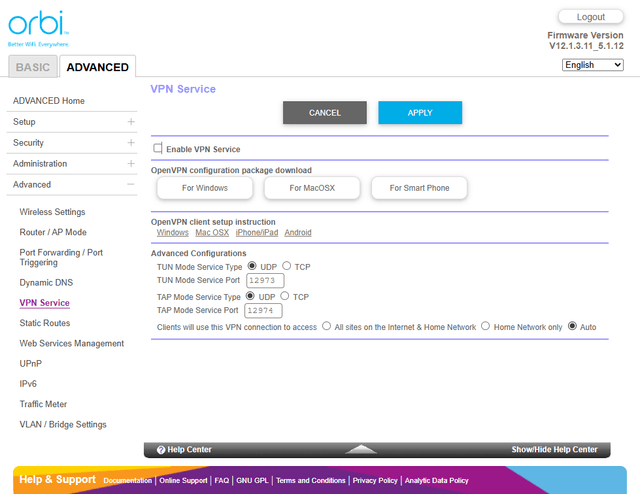Open Mac OSX client setup instruction link
The image size is (640, 494).
tap(212, 232)
